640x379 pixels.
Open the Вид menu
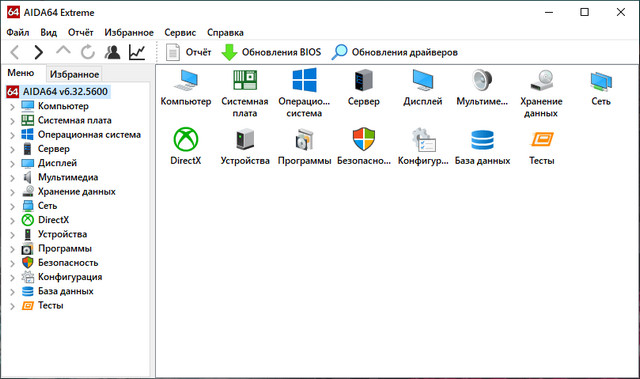(x=49, y=33)
